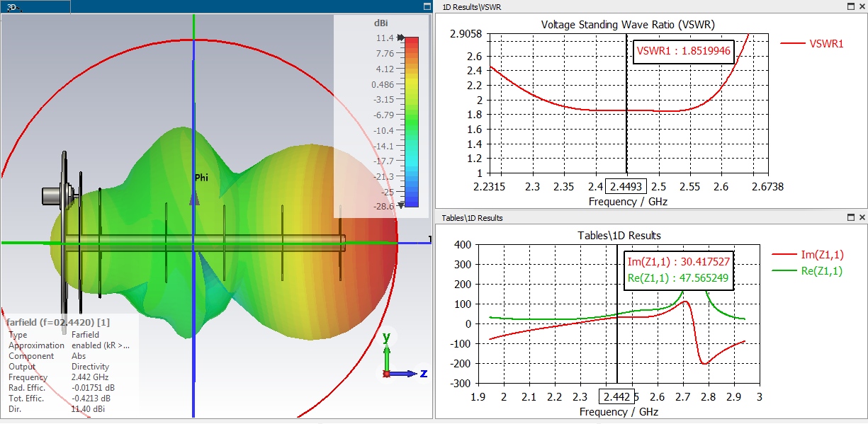
Task: Close the 1D Results\VSWR window
Action: pyautogui.click(x=862, y=6)
